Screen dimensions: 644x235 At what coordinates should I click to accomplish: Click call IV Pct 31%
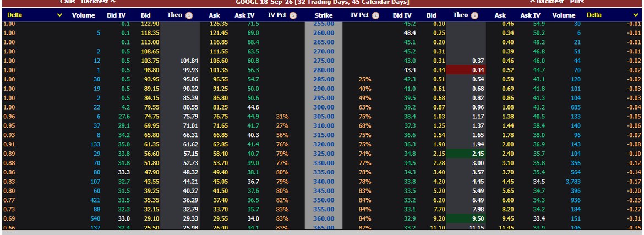282,117
